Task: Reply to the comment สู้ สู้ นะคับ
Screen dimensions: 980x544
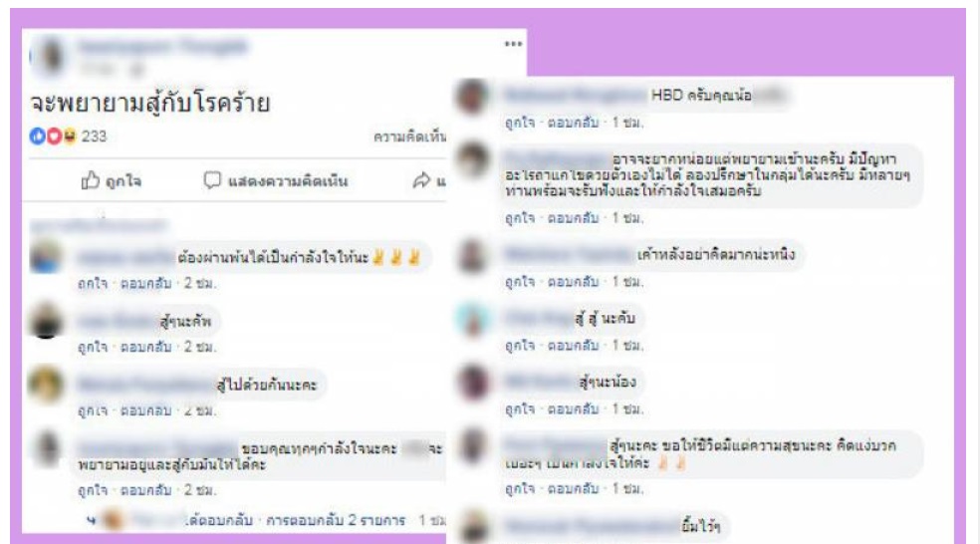Action: coord(573,345)
